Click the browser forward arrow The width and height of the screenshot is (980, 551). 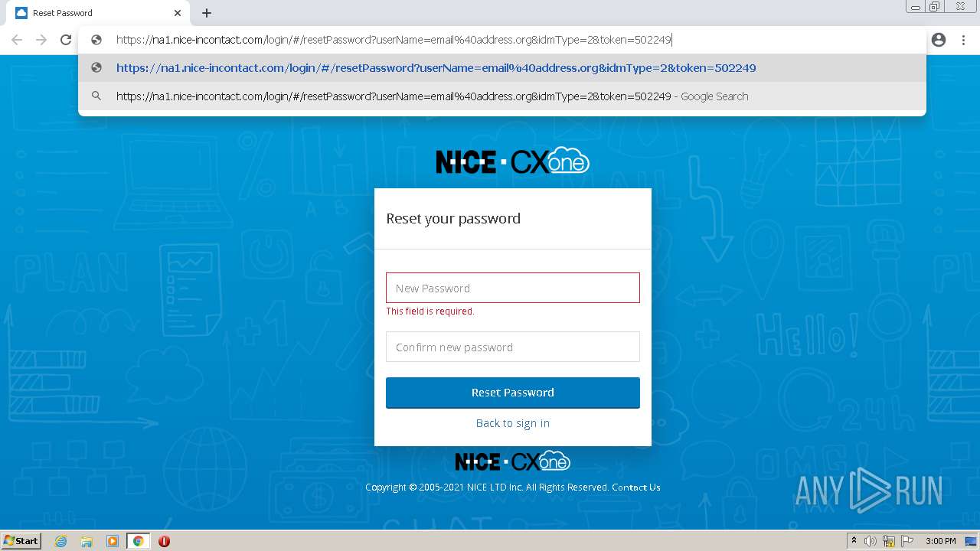click(41, 40)
